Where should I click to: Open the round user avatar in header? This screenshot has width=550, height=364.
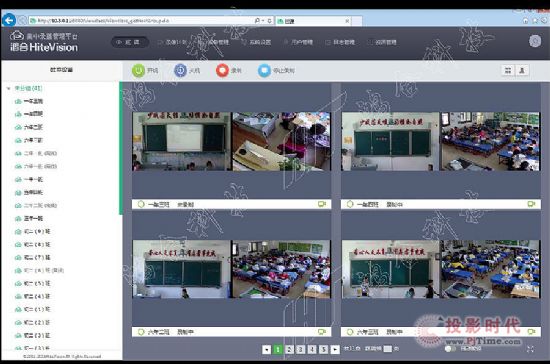click(x=535, y=41)
